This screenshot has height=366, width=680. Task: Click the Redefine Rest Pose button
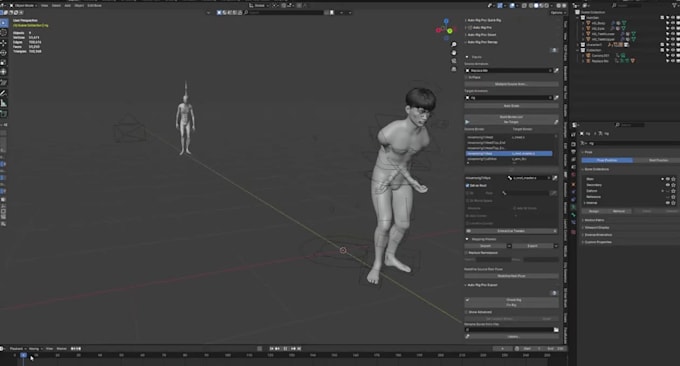click(x=512, y=276)
